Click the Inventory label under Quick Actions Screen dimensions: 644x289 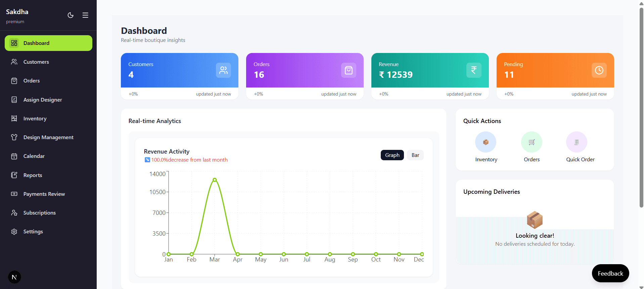(486, 160)
